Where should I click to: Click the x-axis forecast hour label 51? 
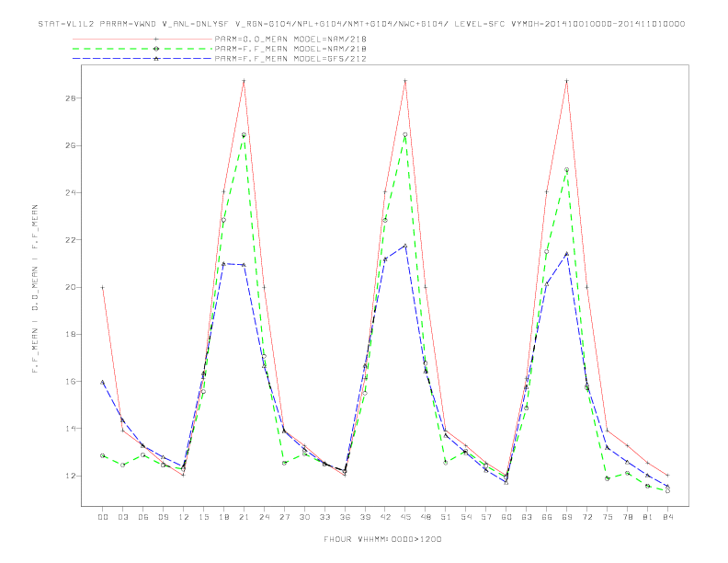(446, 517)
